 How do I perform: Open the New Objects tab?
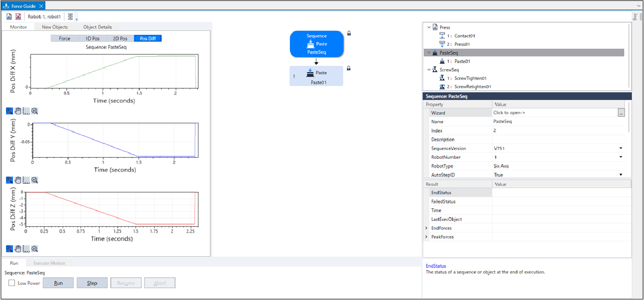(x=55, y=27)
